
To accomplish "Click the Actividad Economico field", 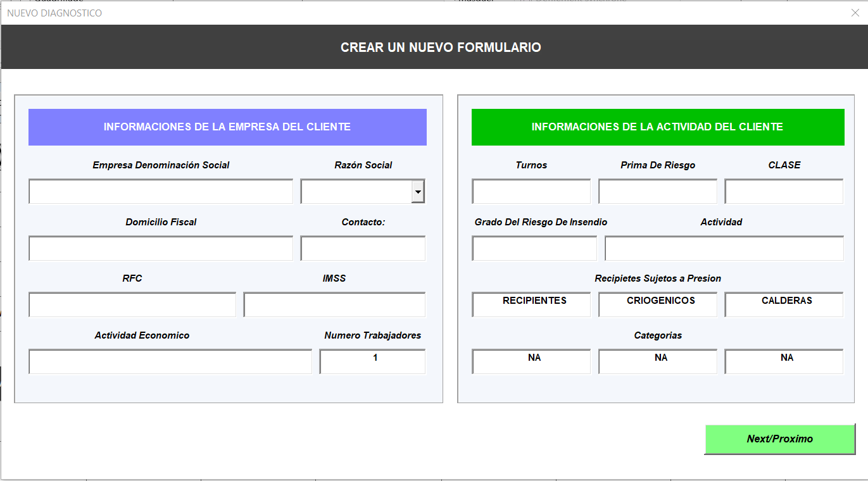I will click(170, 361).
